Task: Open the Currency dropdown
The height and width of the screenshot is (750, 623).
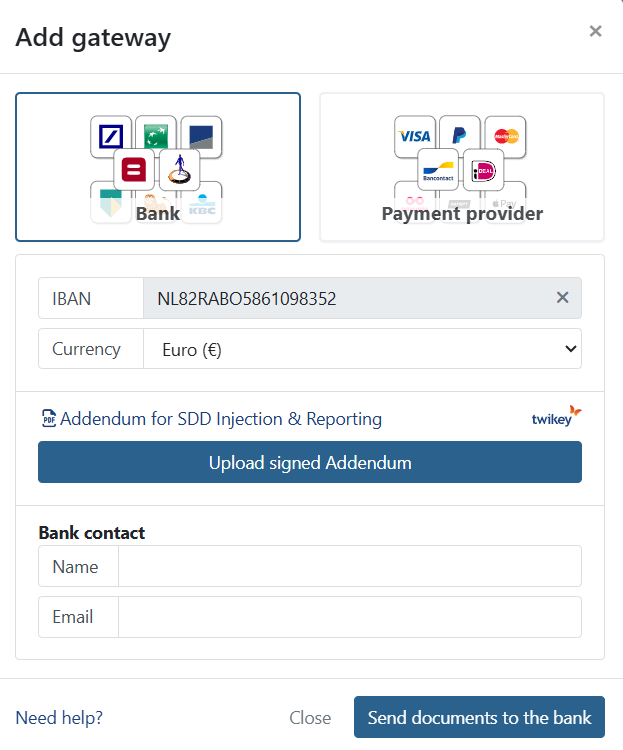Action: point(362,349)
